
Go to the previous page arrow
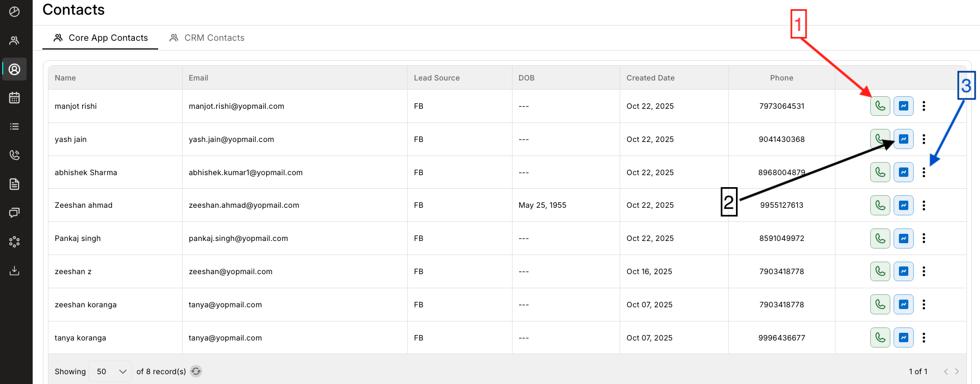(x=946, y=371)
